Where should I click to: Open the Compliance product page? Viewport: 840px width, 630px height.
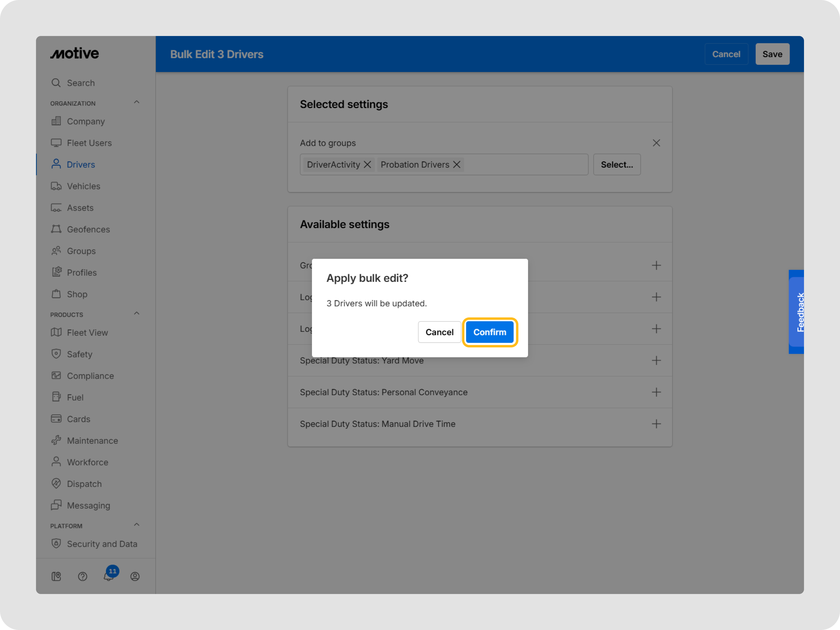90,376
